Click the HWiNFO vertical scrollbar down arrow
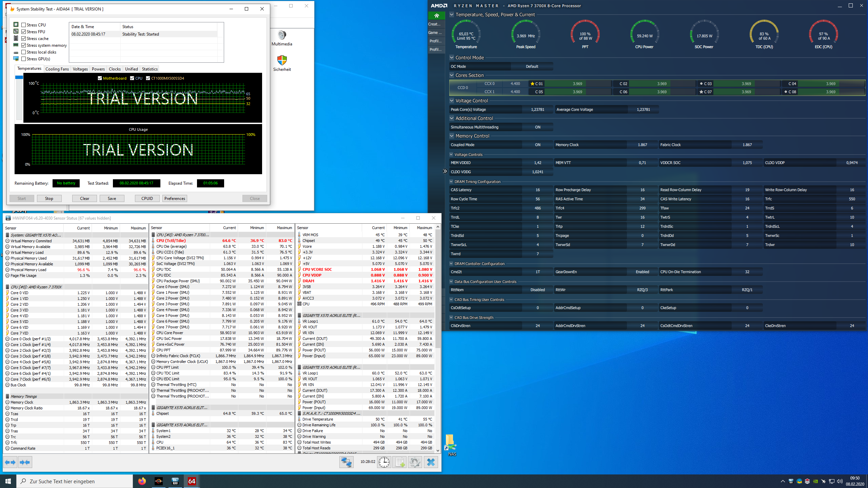This screenshot has width=868, height=488. coord(438,450)
